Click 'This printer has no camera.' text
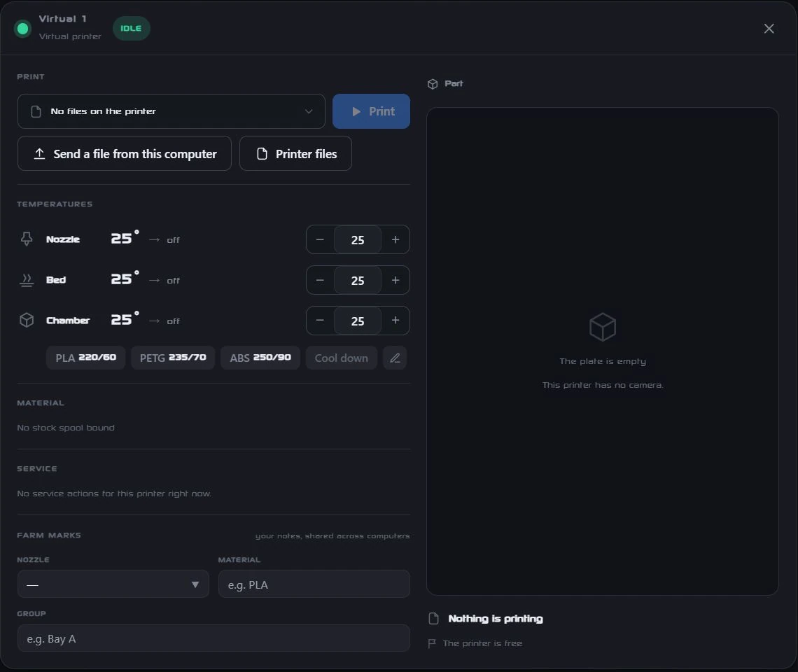798x672 pixels. pos(603,385)
